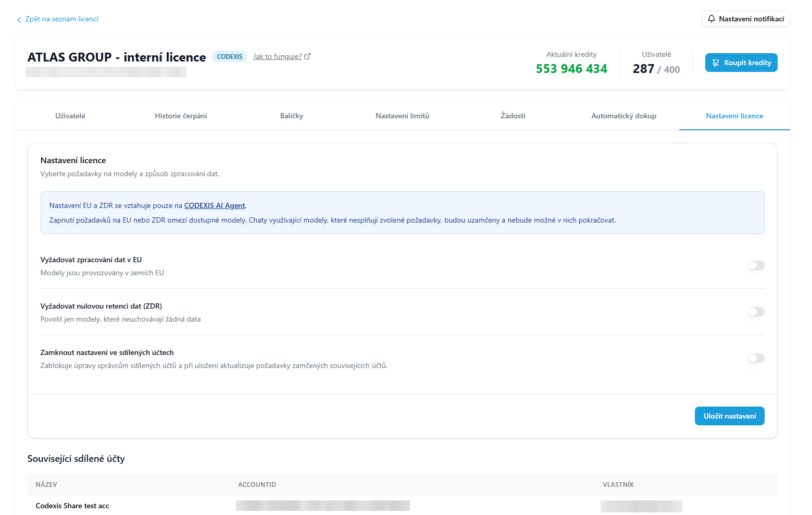Click the Související sdílené účty heading
This screenshot has width=812, height=515.
tap(76, 459)
